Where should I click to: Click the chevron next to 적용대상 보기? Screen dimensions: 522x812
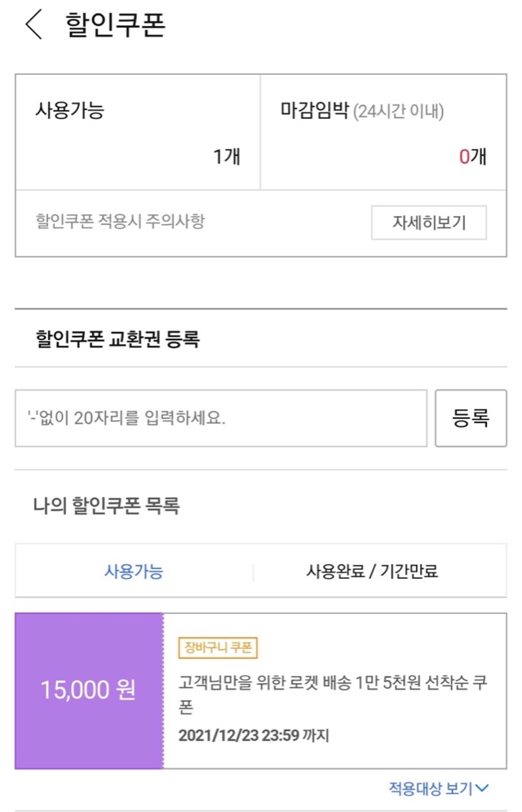pyautogui.click(x=482, y=788)
